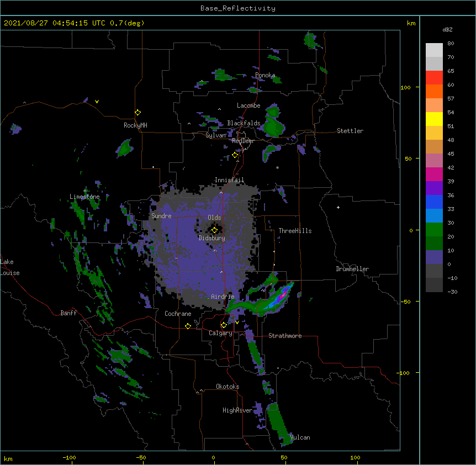Click the white plus marker north of Drumheller
The height and width of the screenshot is (465, 476).
338,207
